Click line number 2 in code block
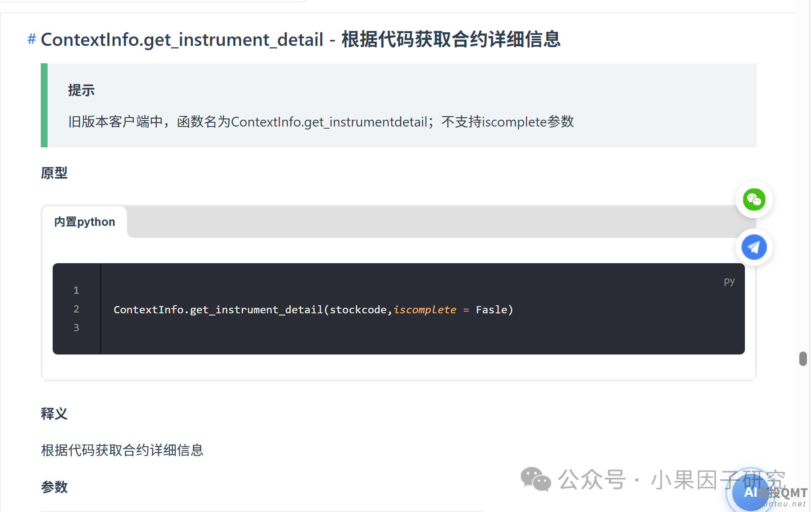812x512 pixels. tap(76, 309)
